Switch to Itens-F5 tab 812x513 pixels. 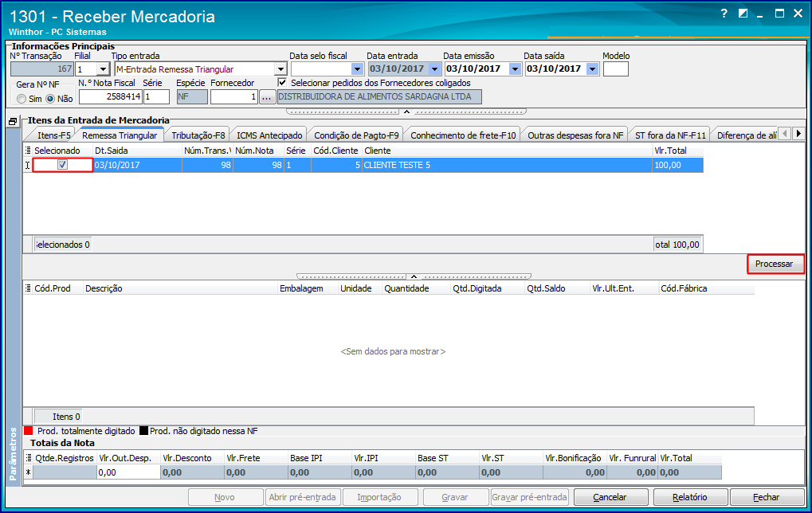54,135
